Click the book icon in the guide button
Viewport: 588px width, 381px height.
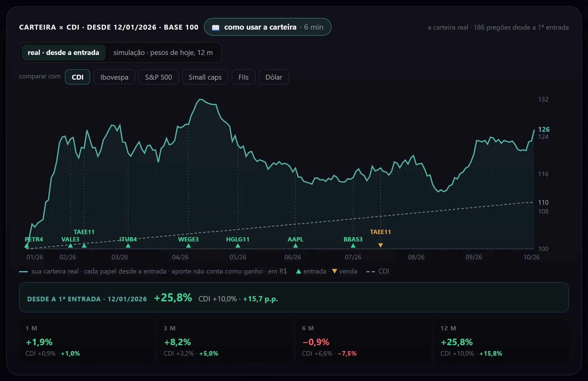click(216, 27)
